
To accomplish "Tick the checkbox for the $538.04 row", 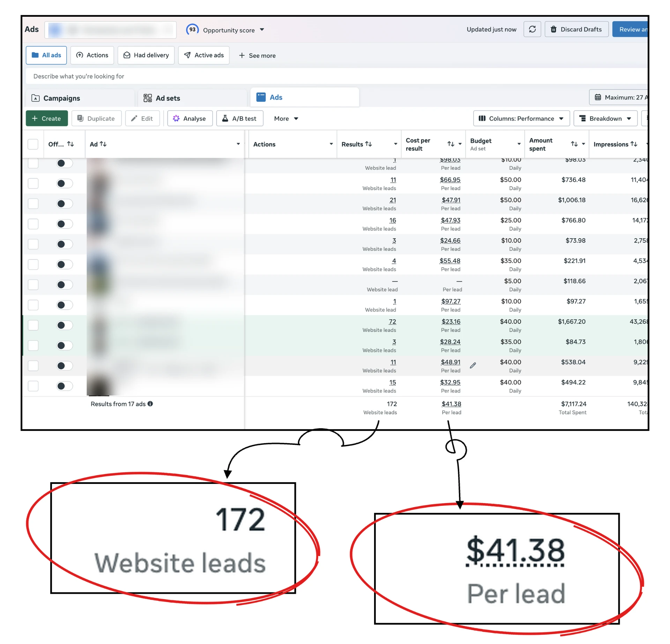I will tap(33, 366).
